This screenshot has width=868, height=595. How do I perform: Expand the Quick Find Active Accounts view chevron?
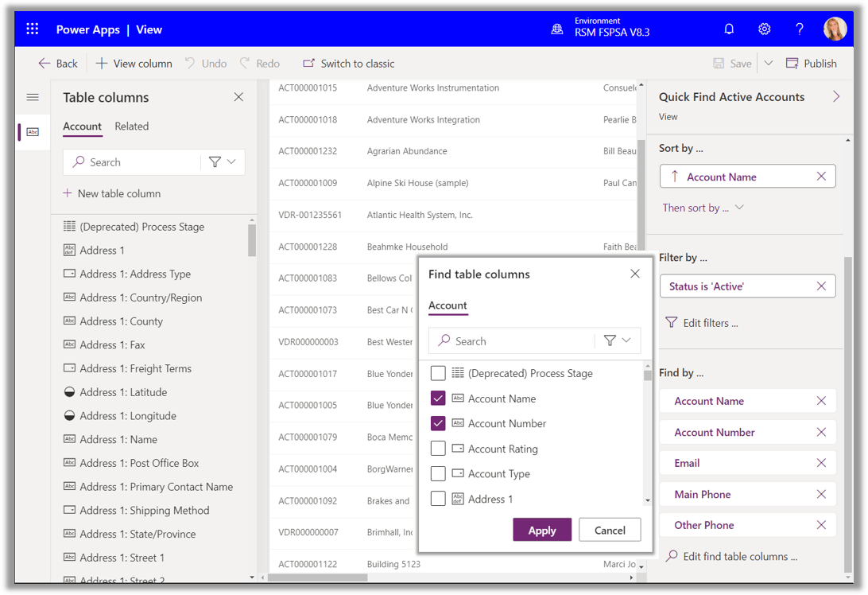pyautogui.click(x=835, y=96)
